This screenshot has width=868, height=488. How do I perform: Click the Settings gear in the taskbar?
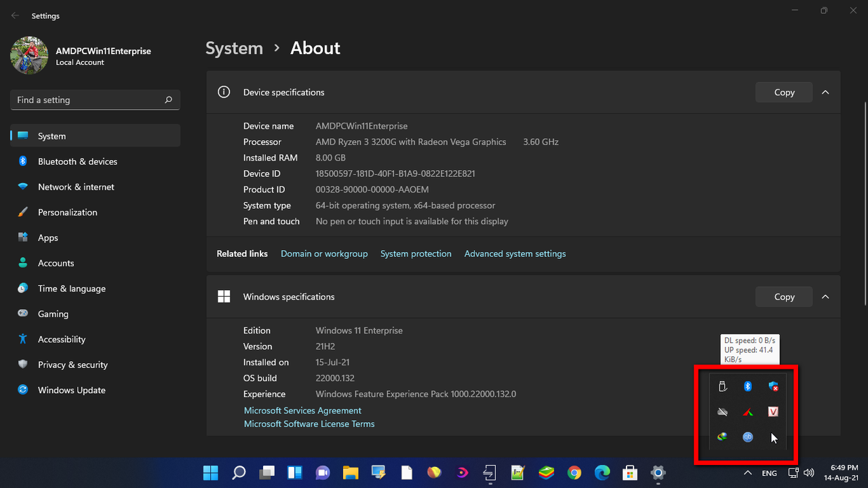click(x=658, y=472)
